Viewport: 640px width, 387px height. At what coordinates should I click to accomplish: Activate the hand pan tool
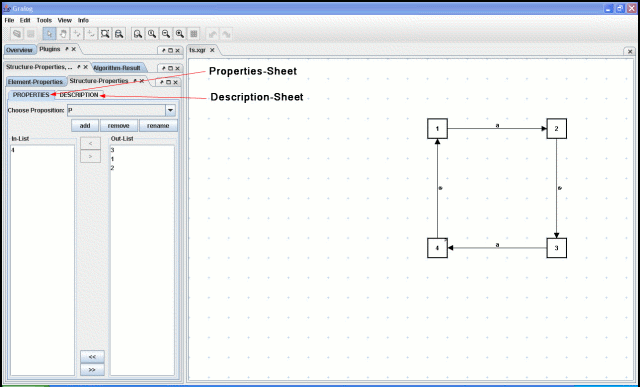(63, 34)
